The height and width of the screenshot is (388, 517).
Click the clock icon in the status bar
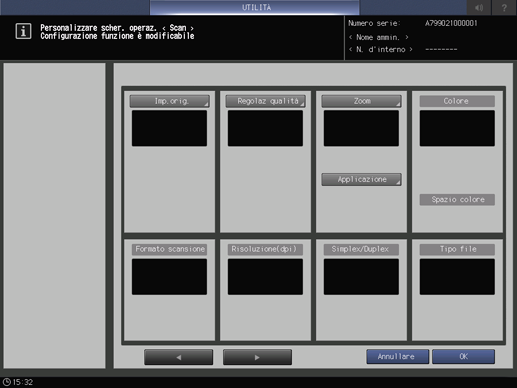coord(7,382)
